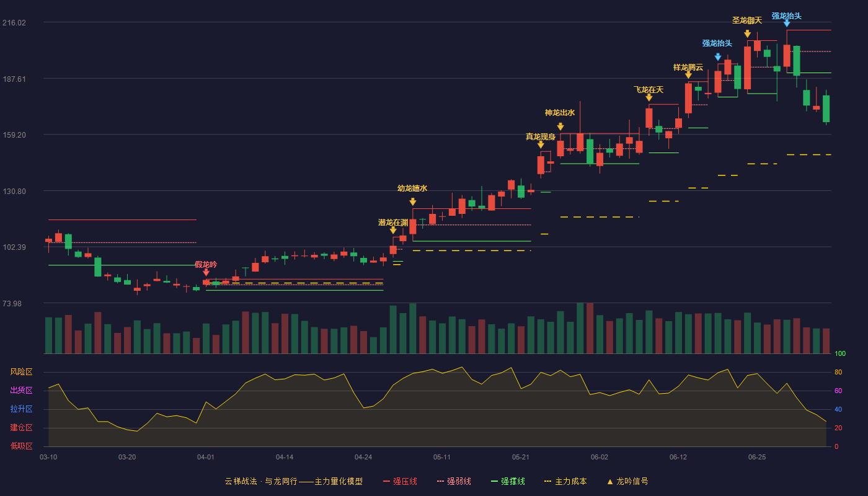Click the 03-20 date label
The height and width of the screenshot is (496, 868).
click(x=127, y=457)
